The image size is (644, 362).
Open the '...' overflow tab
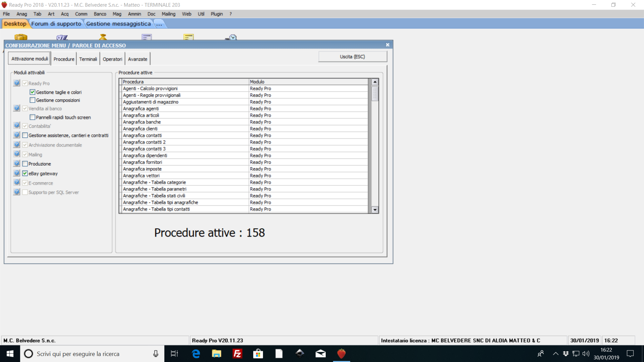[159, 24]
